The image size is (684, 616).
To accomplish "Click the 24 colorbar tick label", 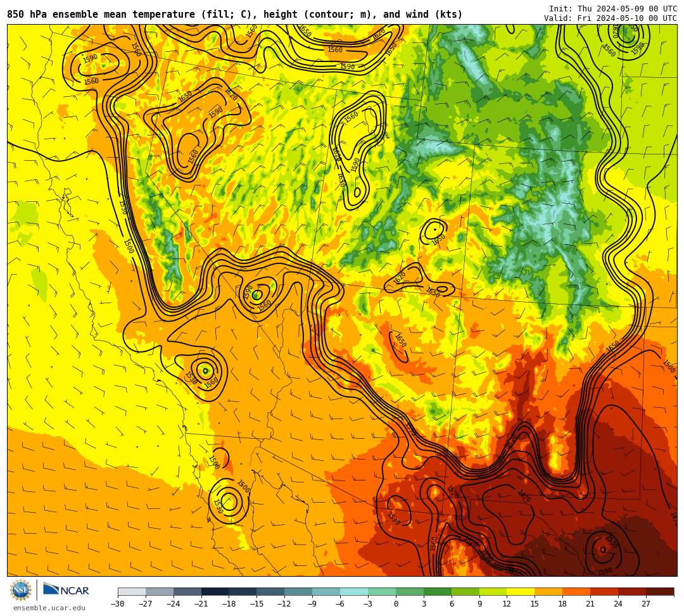I will pos(618,604).
